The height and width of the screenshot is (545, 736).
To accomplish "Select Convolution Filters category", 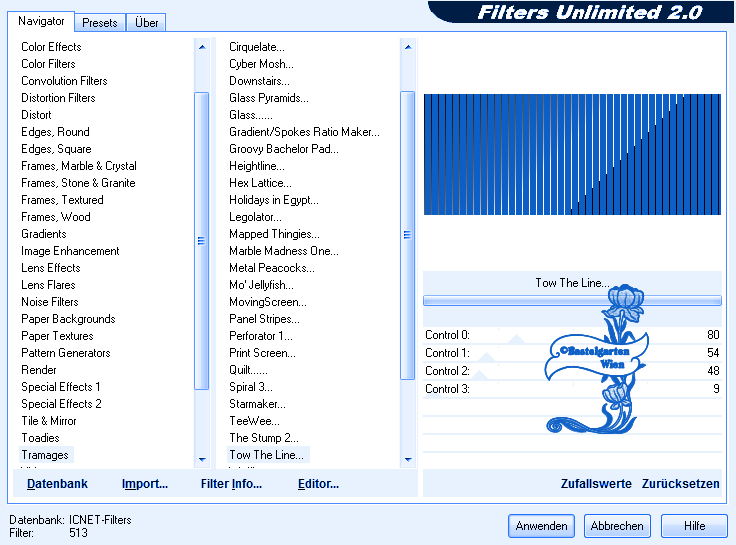I will 64,81.
